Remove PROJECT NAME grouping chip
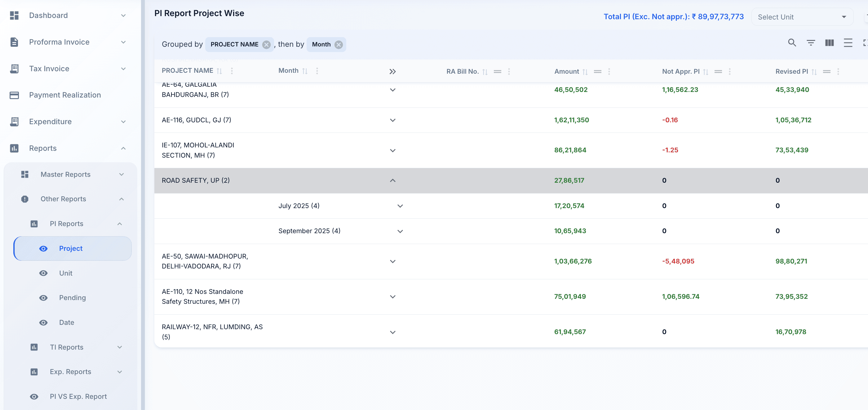This screenshot has width=868, height=410. [x=267, y=45]
